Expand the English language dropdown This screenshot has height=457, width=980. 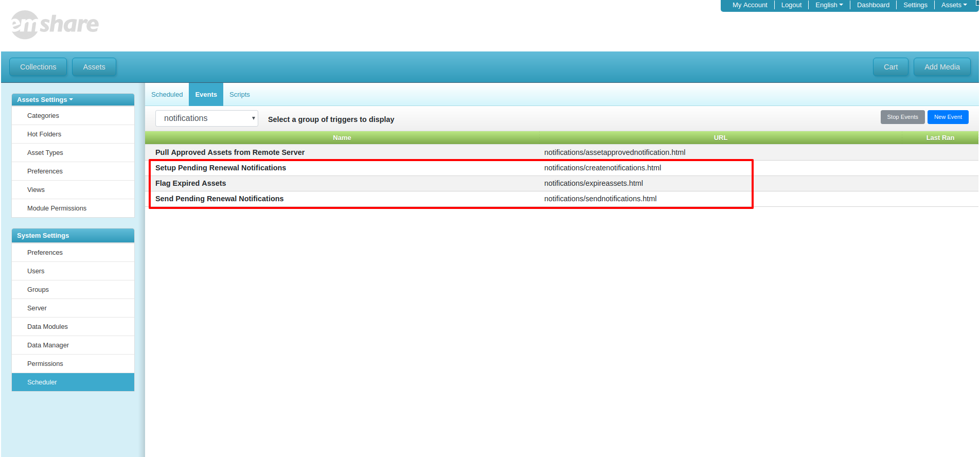pyautogui.click(x=829, y=5)
